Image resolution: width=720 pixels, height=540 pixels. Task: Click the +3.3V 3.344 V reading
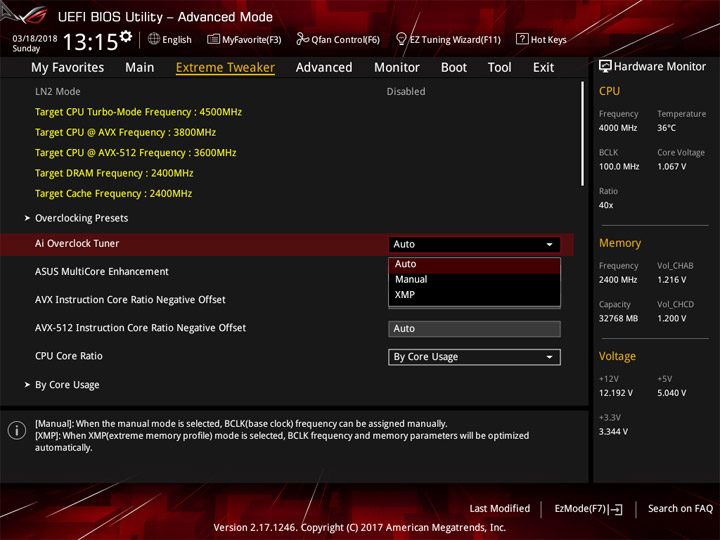pyautogui.click(x=613, y=432)
